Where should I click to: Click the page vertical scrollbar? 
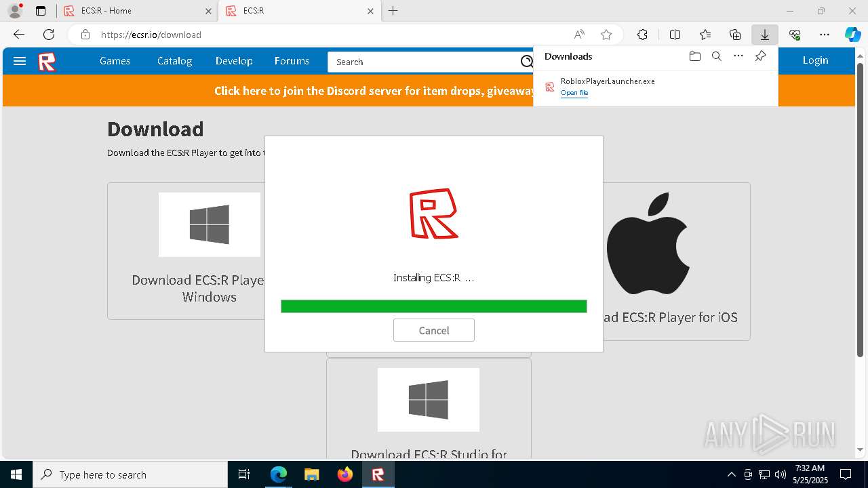click(x=860, y=210)
